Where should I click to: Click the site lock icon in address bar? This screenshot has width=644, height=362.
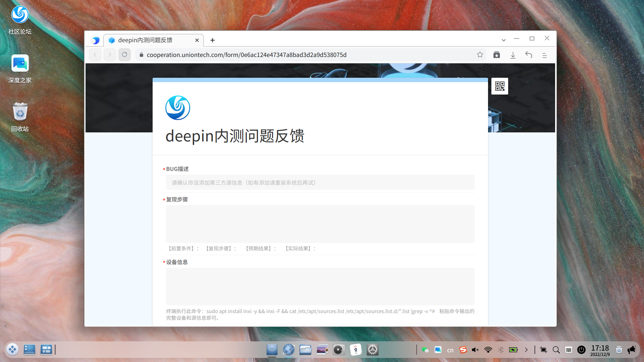(141, 55)
